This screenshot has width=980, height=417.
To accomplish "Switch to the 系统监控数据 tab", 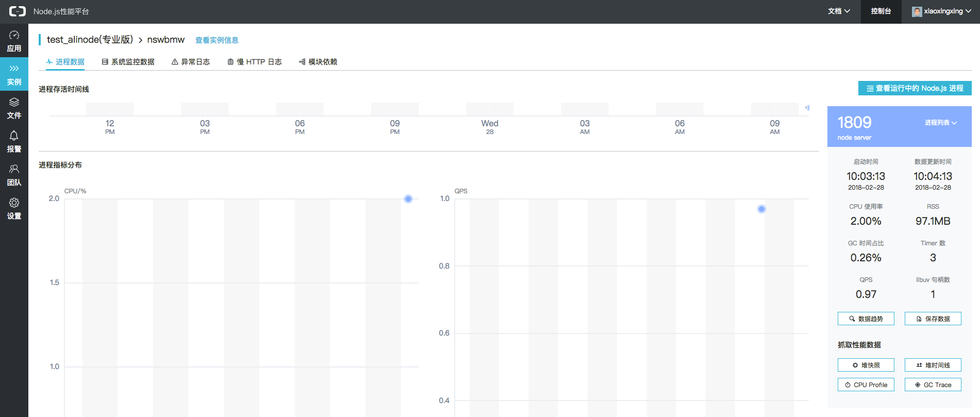I will coord(128,62).
